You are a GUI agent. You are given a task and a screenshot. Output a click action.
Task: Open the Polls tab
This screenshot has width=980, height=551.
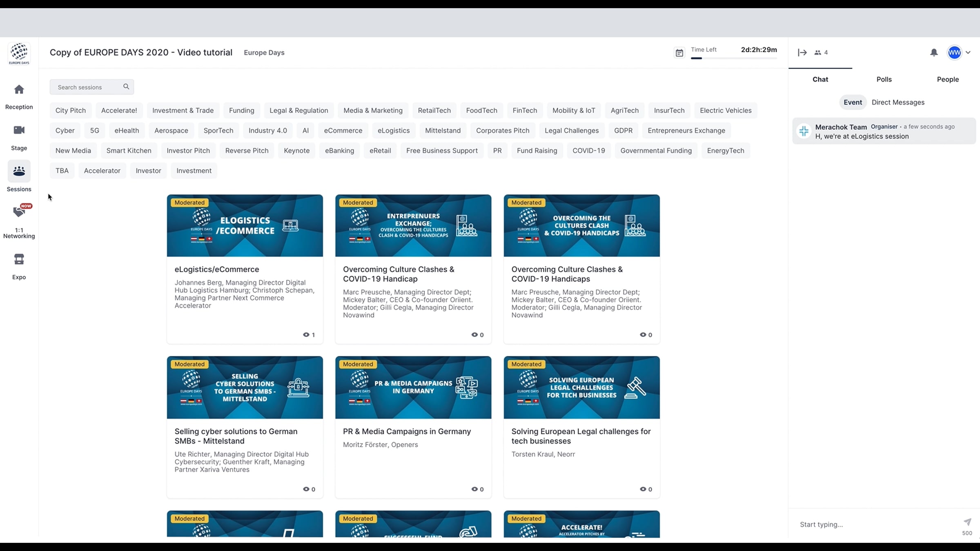point(884,80)
